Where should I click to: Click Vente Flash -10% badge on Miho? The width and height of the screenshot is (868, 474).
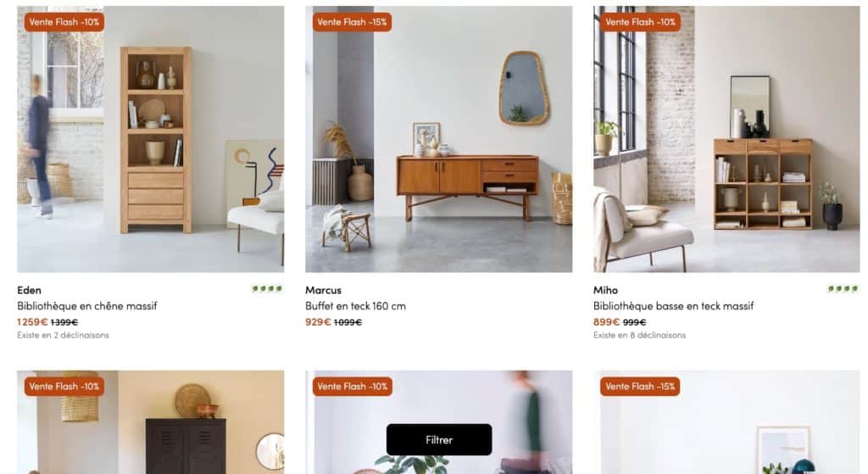click(x=641, y=22)
